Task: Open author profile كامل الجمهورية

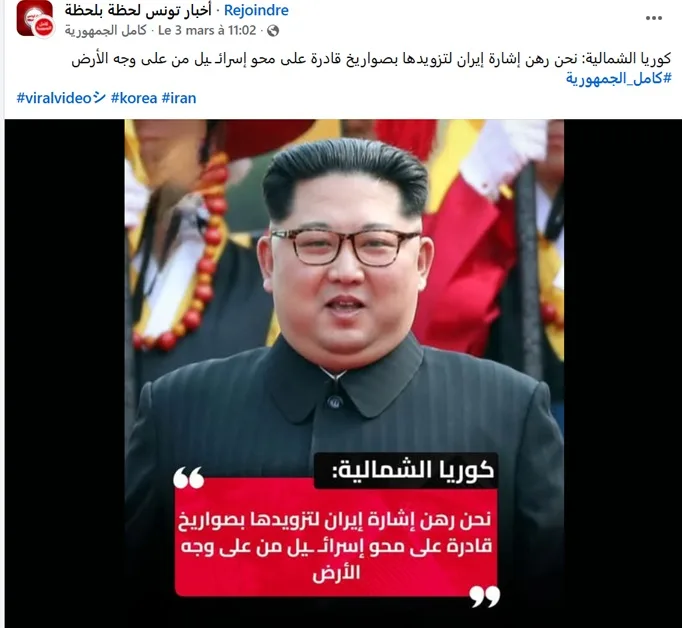Action: 106,31
